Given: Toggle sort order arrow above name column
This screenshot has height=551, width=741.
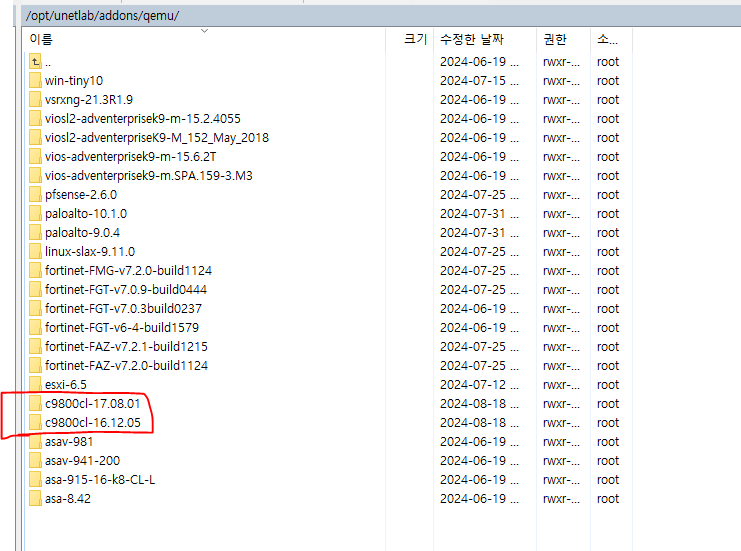Looking at the screenshot, I should [x=204, y=31].
